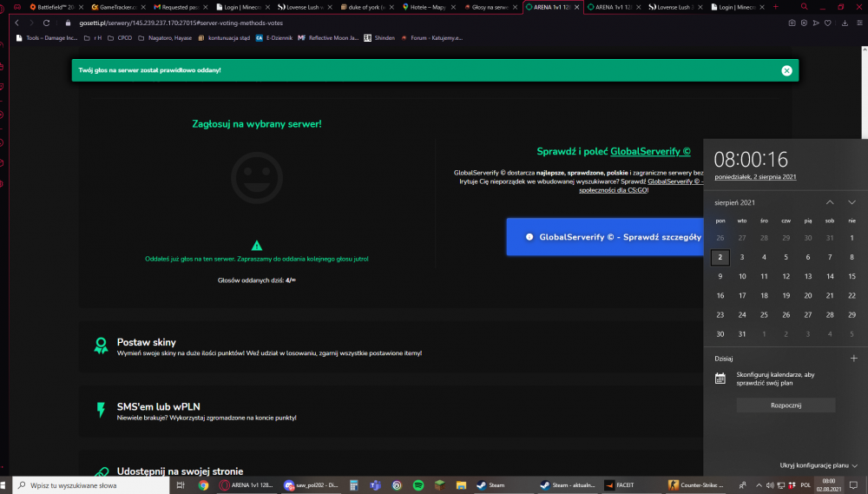Select August 10 in the calendar
868x494 pixels.
tap(742, 276)
